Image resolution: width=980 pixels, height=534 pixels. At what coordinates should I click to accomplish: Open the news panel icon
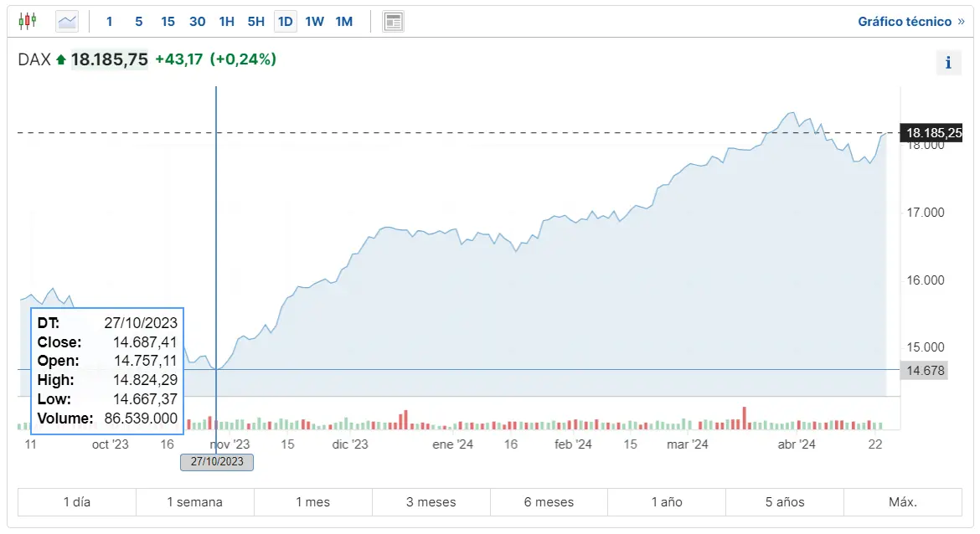(x=393, y=21)
